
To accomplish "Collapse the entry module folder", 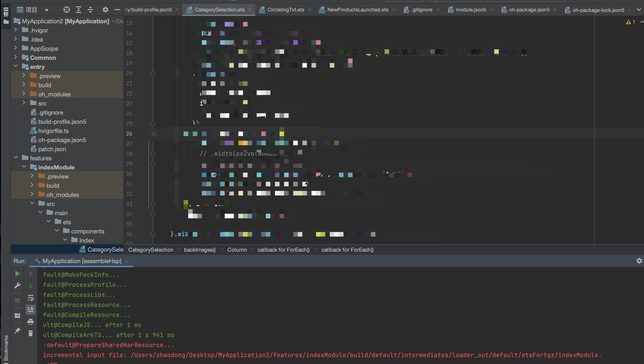I will (16, 66).
